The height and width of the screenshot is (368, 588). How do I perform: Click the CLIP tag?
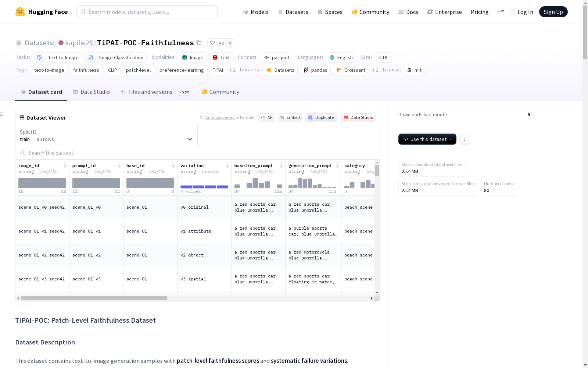(112, 70)
